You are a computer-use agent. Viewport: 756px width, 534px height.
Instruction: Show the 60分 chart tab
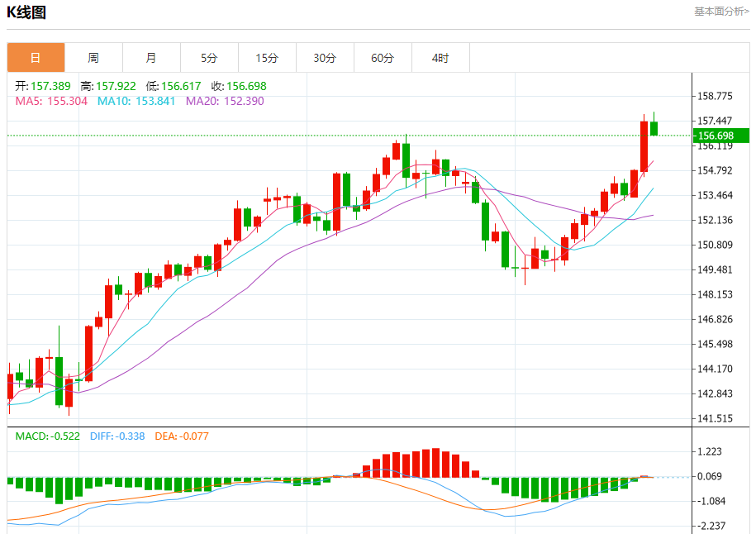coord(383,58)
